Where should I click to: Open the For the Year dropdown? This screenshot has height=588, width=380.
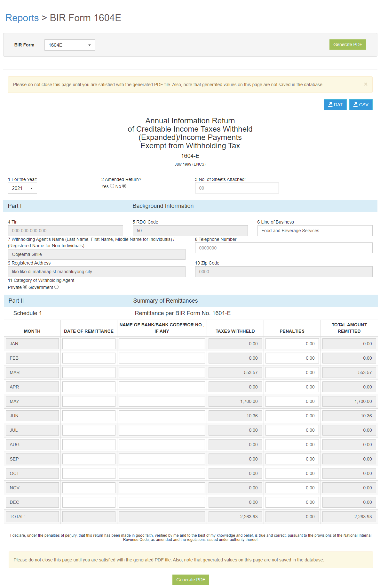[x=22, y=188]
